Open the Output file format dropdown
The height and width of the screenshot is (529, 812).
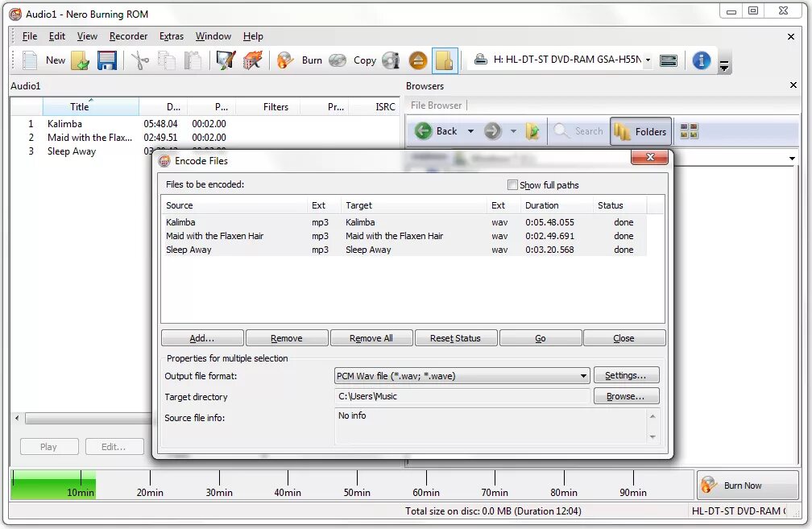point(586,375)
